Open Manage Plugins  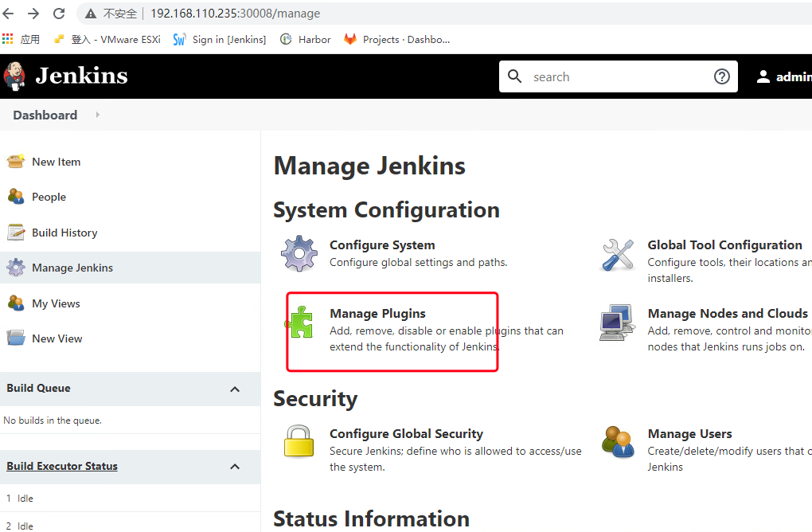tap(377, 314)
